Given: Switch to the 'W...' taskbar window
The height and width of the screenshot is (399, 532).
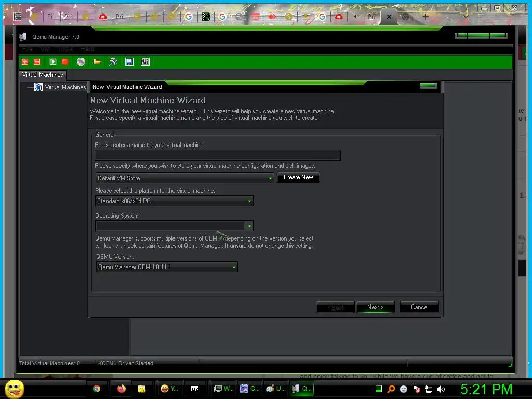Looking at the screenshot, I should (223, 389).
